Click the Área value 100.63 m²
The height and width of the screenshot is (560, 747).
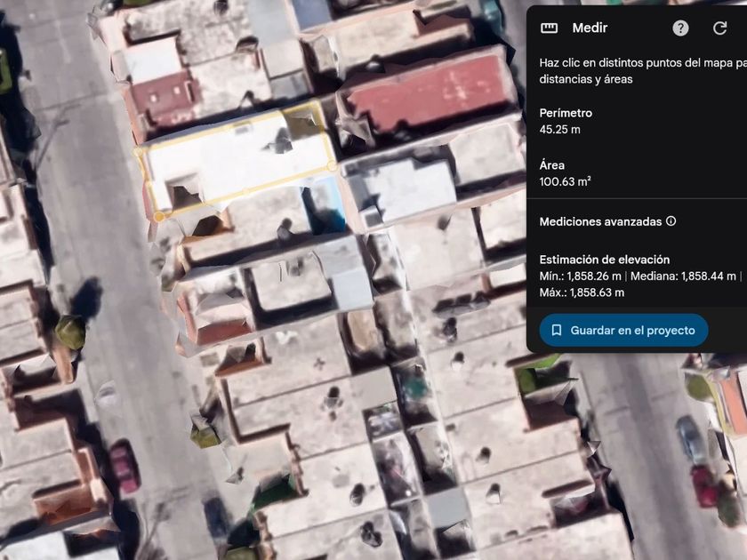click(565, 181)
